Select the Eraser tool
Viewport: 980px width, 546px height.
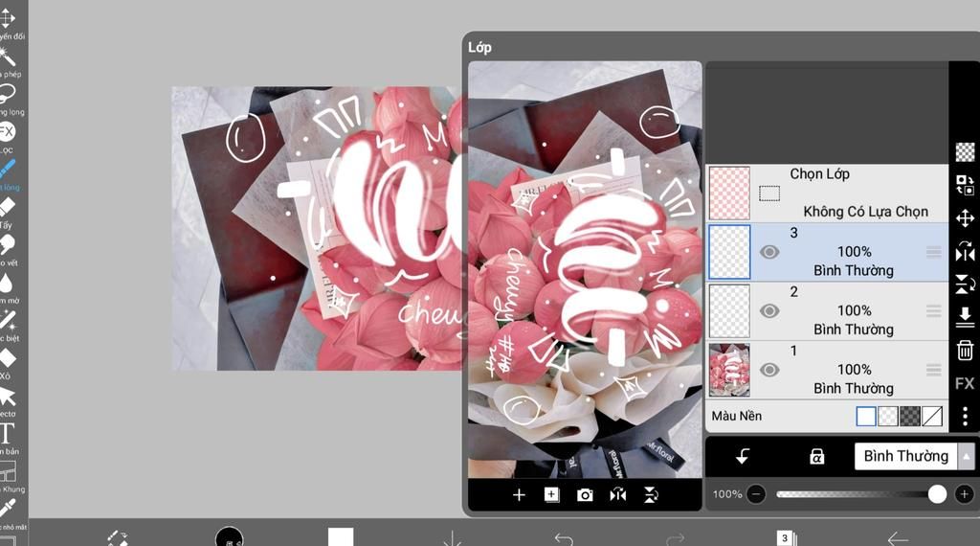click(7, 207)
